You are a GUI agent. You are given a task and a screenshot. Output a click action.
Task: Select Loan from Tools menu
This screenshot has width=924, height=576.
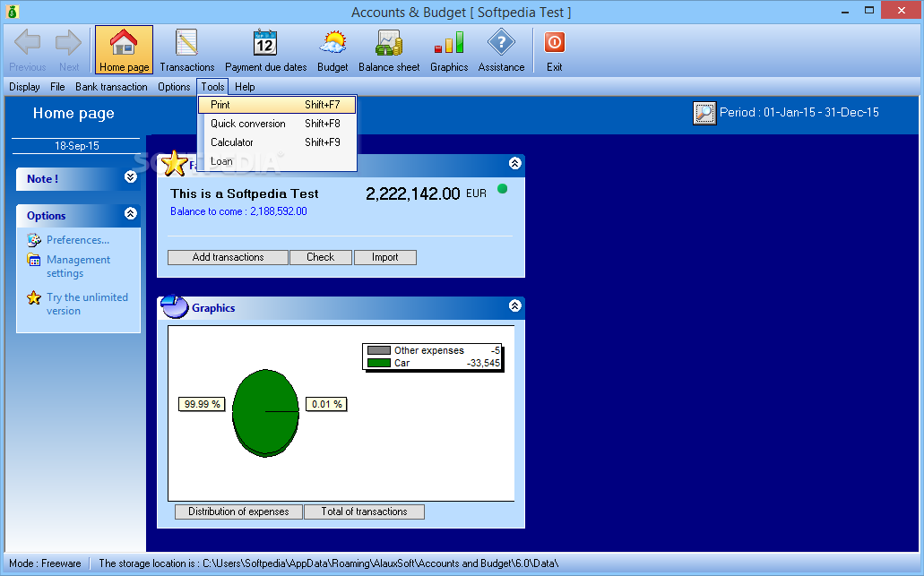[277, 161]
